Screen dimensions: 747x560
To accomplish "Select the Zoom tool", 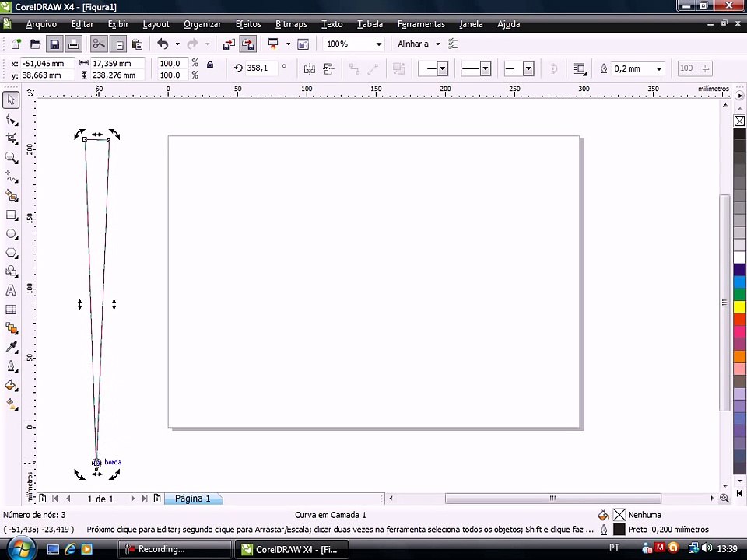I will coord(11,158).
